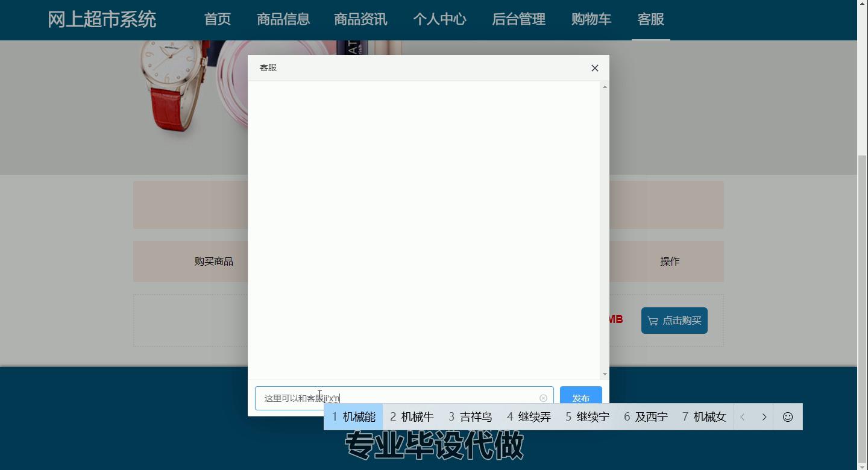Clear the chat input with the circle-x icon
Viewport: 868px width, 470px height.
point(543,398)
